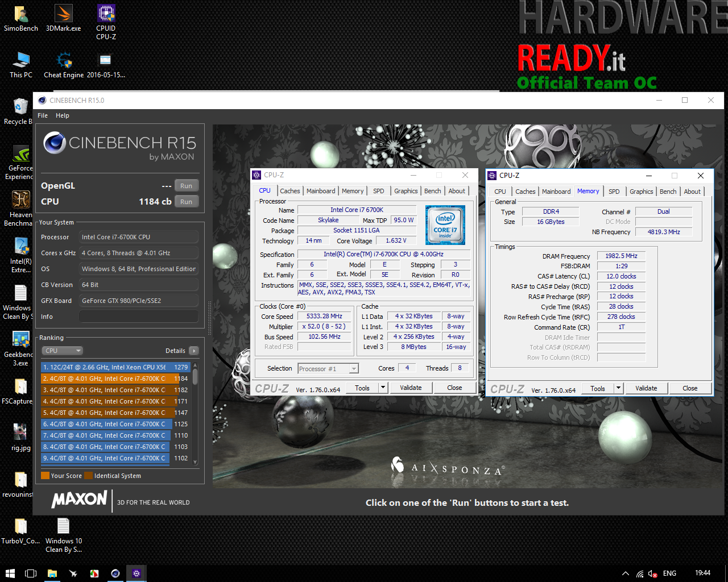Open the This PC desktop icon
728x582 pixels.
[21, 65]
